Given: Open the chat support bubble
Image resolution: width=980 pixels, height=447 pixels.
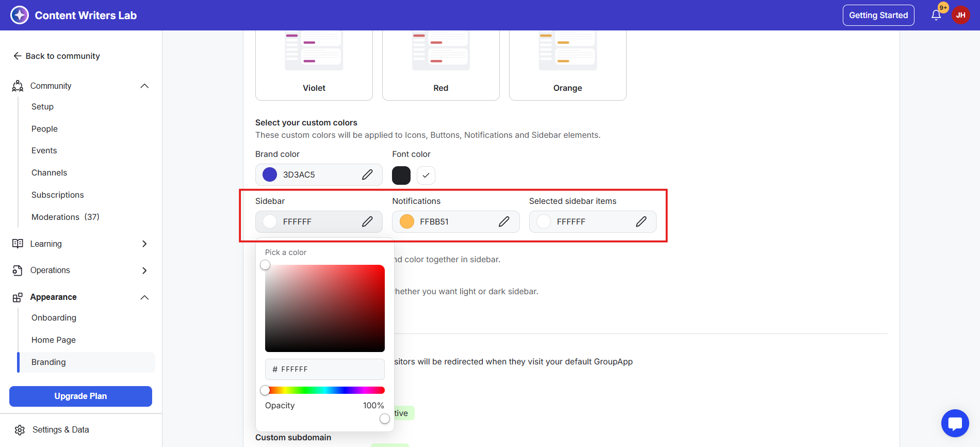Looking at the screenshot, I should [955, 423].
